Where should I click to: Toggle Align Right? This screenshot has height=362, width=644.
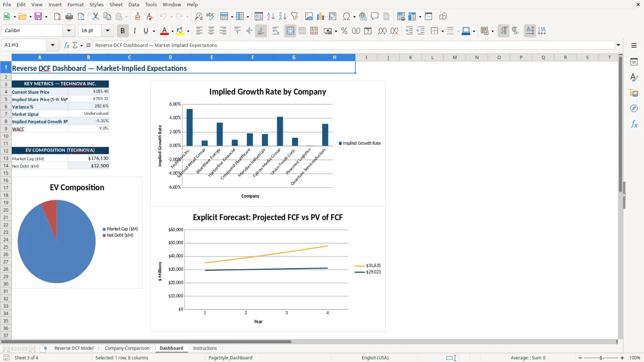pos(223,31)
